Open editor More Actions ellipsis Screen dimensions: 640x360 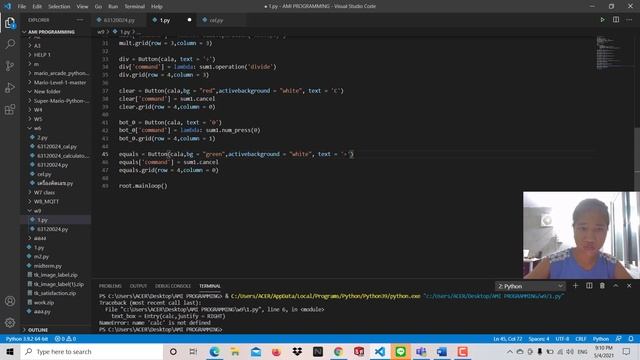coord(629,20)
